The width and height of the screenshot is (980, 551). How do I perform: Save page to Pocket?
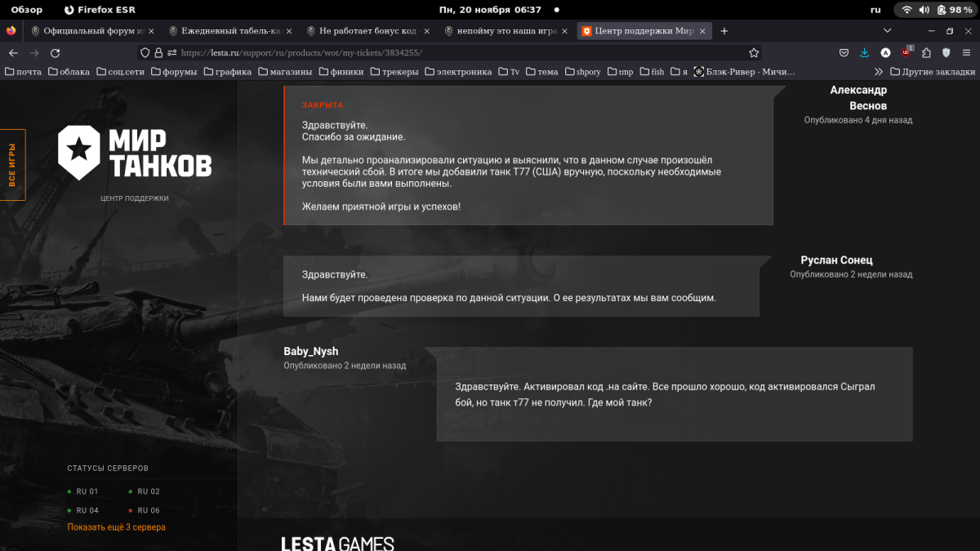(844, 52)
